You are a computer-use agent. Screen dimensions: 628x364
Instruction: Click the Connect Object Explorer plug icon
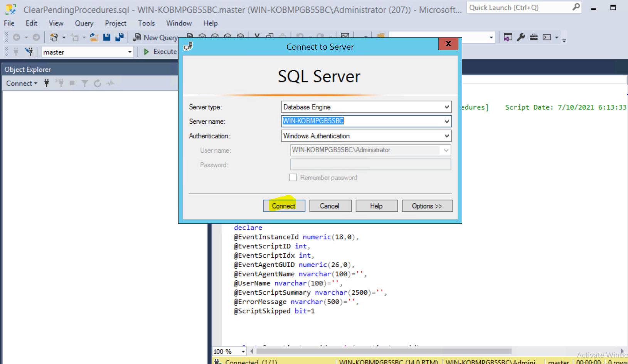47,83
